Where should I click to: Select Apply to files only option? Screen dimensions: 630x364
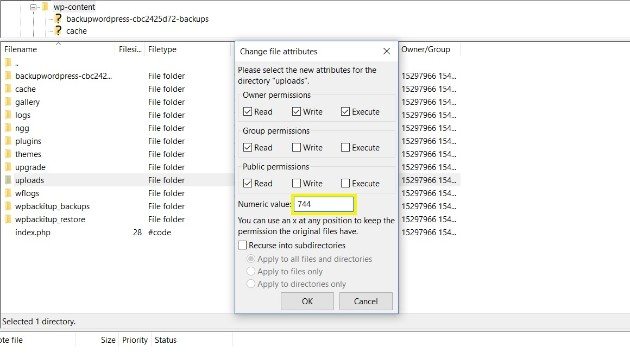(251, 271)
